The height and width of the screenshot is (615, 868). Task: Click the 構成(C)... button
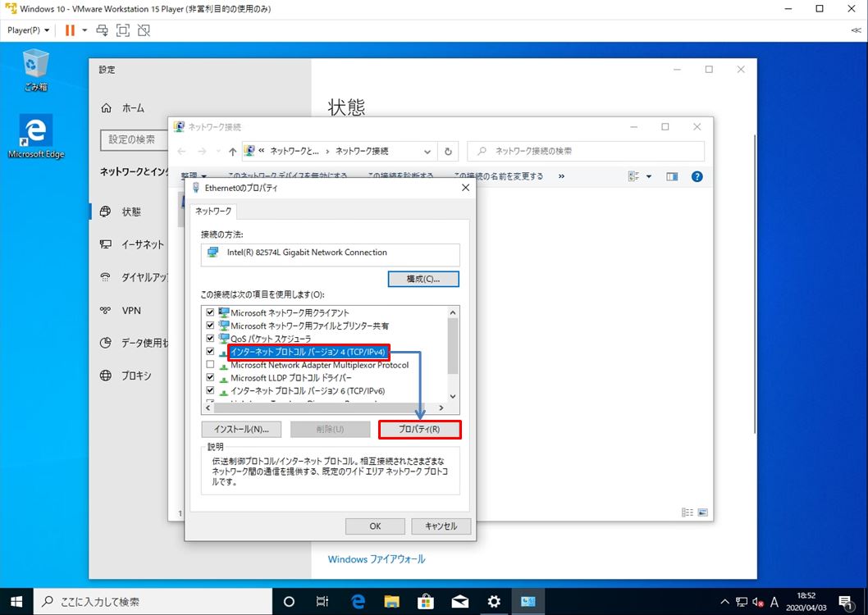[423, 280]
